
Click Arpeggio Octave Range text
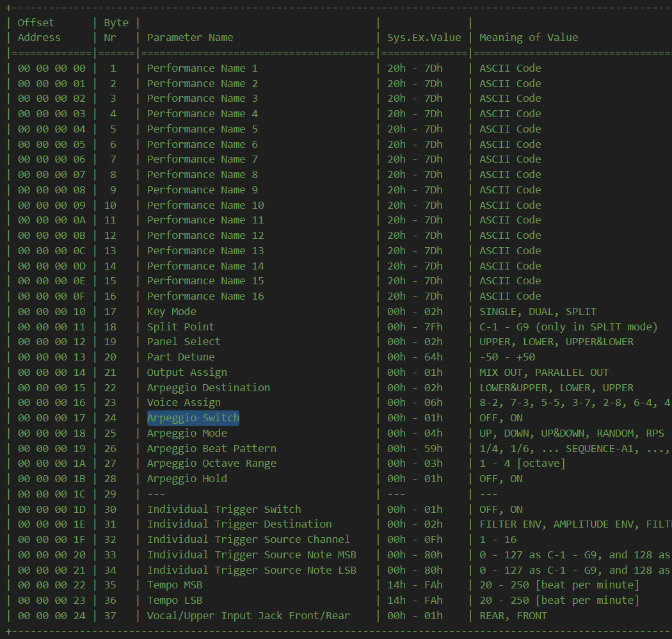coord(211,464)
